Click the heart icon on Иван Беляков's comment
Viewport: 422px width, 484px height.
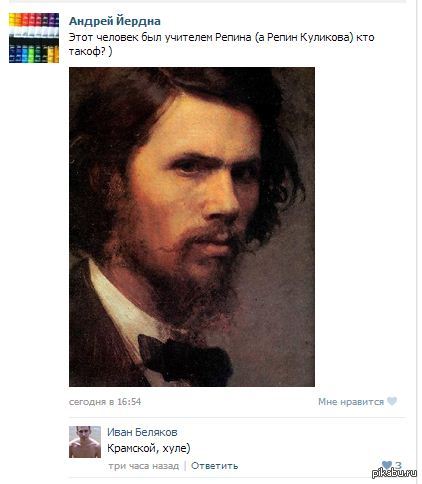(387, 465)
